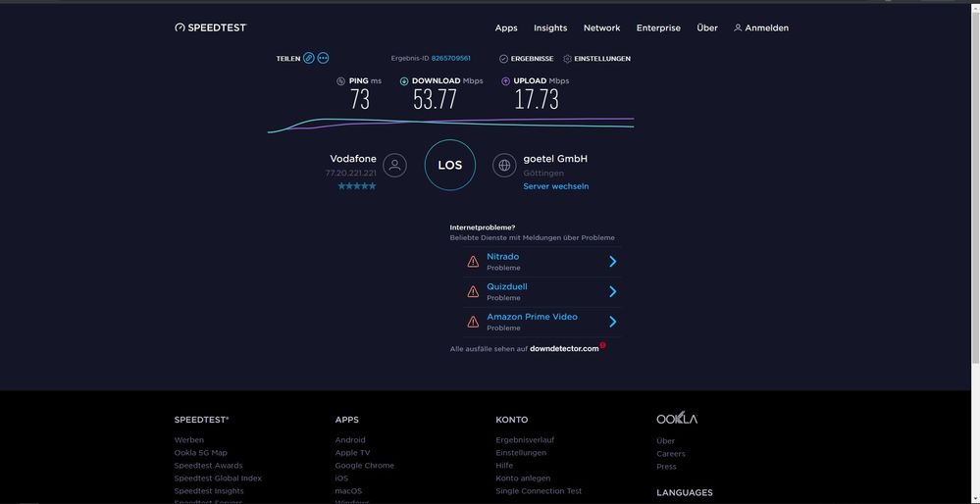Expand the Amazon Prime Video chevron
The height and width of the screenshot is (504, 980).
point(613,322)
